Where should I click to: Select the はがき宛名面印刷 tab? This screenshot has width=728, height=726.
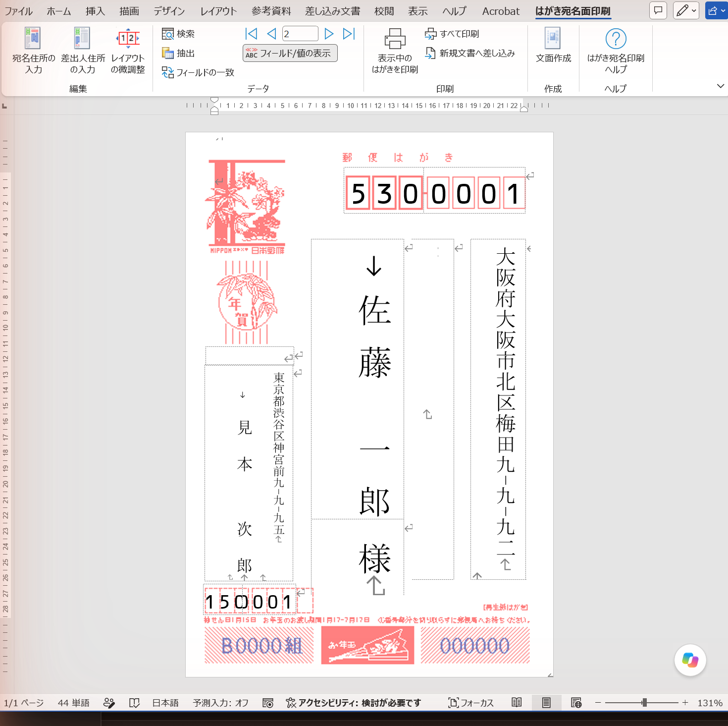[573, 11]
